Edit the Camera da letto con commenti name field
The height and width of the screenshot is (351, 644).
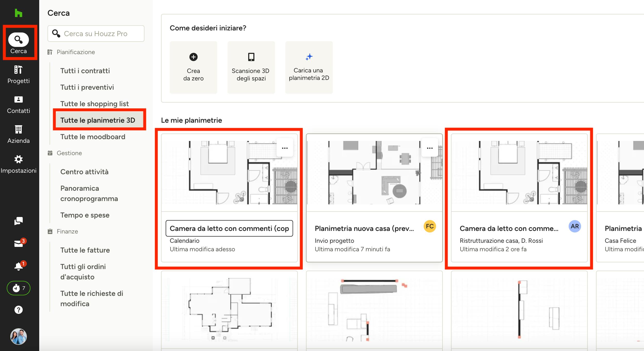(x=229, y=228)
